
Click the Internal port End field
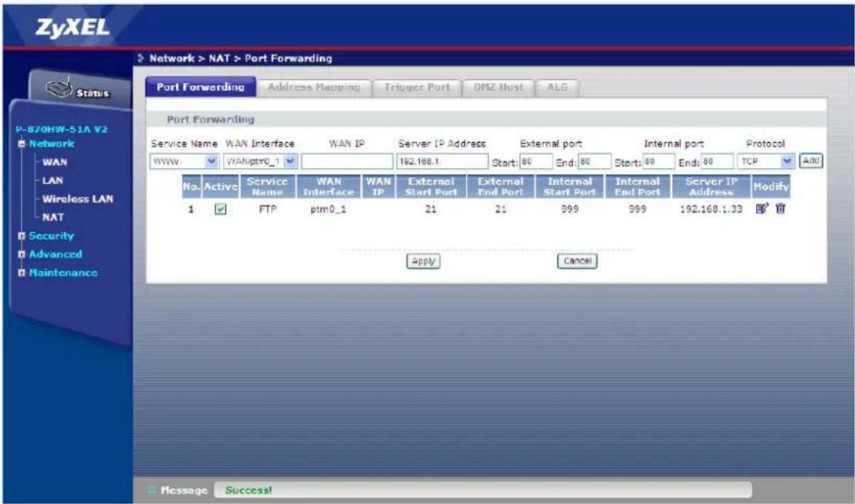tap(717, 162)
